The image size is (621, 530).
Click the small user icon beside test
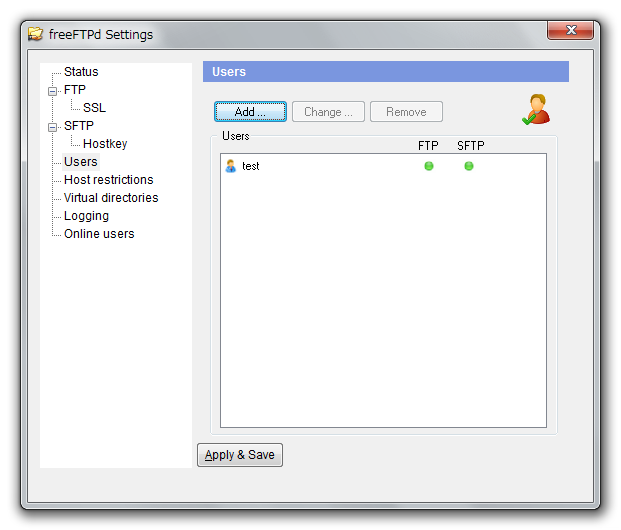click(x=230, y=166)
